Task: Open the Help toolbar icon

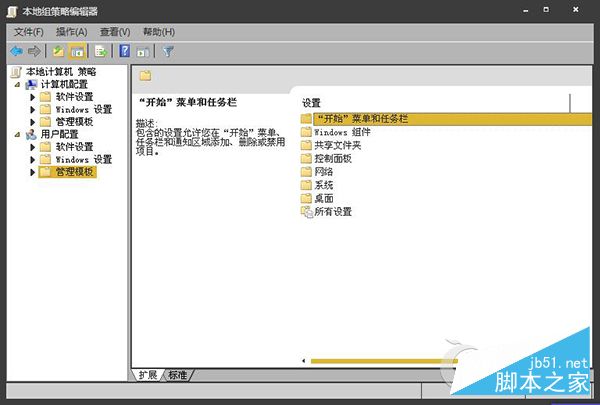Action: click(x=124, y=51)
